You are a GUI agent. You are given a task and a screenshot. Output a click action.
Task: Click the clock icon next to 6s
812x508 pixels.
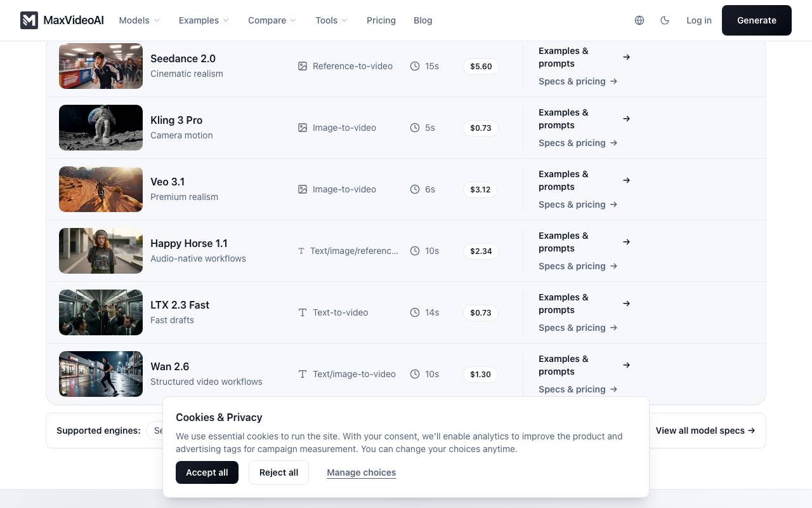[x=415, y=189]
